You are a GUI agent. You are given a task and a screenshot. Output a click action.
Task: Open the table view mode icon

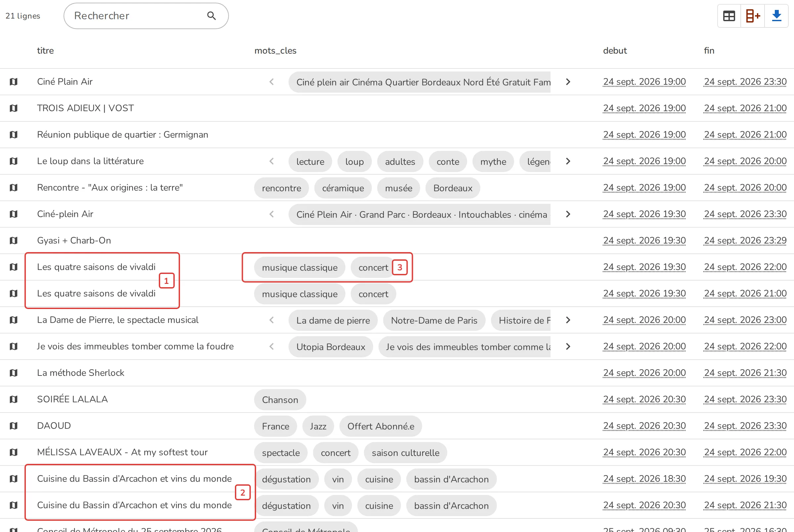coord(729,16)
